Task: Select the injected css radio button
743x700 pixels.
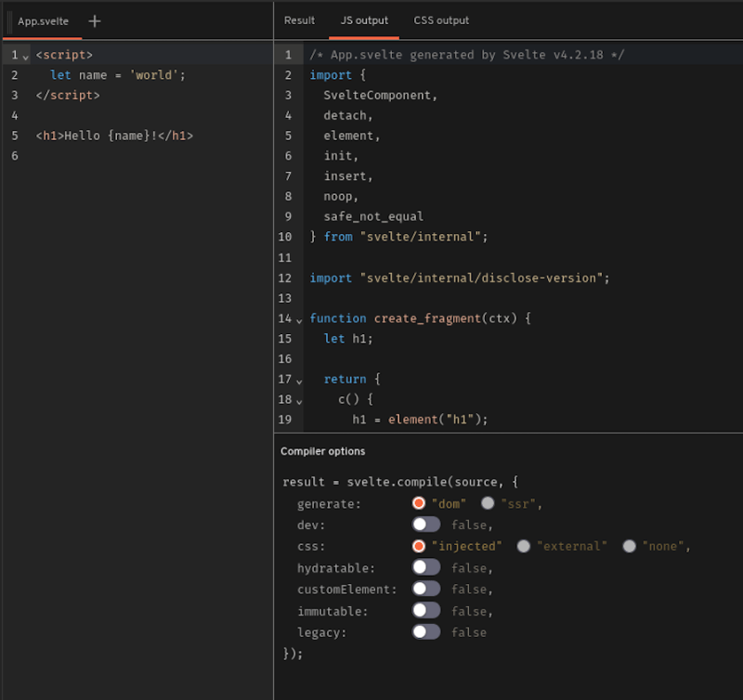Action: pos(419,546)
